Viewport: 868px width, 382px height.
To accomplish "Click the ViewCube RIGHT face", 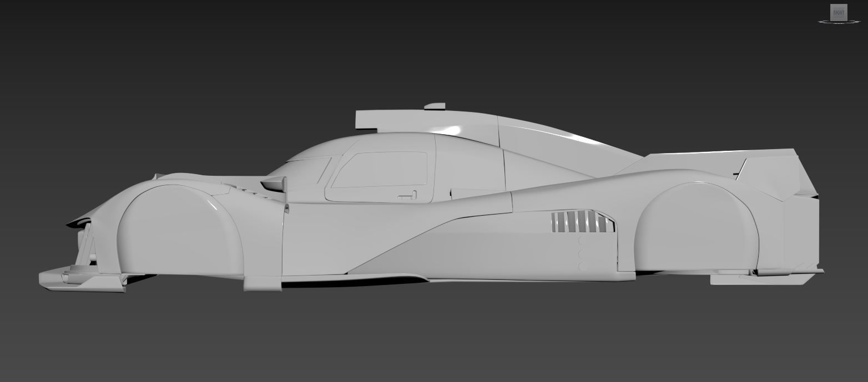I will (839, 12).
